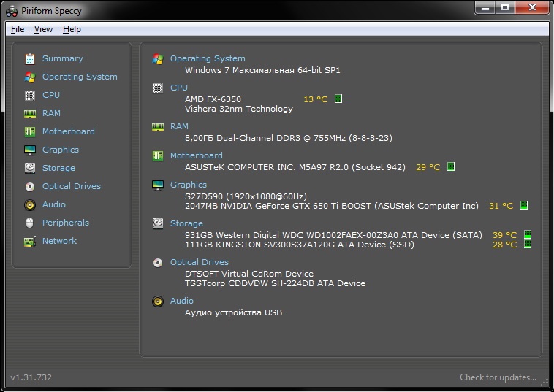
Task: Open the File menu
Action: (18, 29)
